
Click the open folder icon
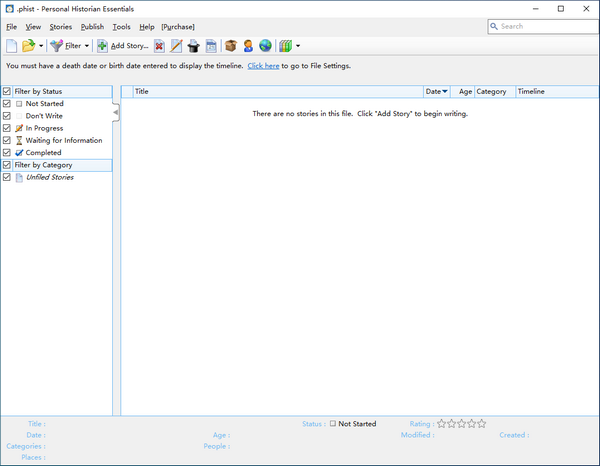tap(29, 46)
